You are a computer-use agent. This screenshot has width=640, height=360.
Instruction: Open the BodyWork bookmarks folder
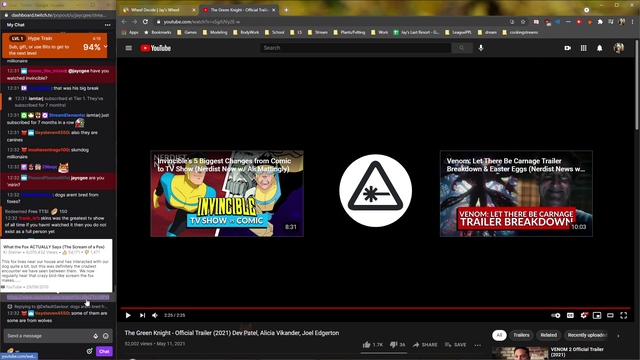246,32
